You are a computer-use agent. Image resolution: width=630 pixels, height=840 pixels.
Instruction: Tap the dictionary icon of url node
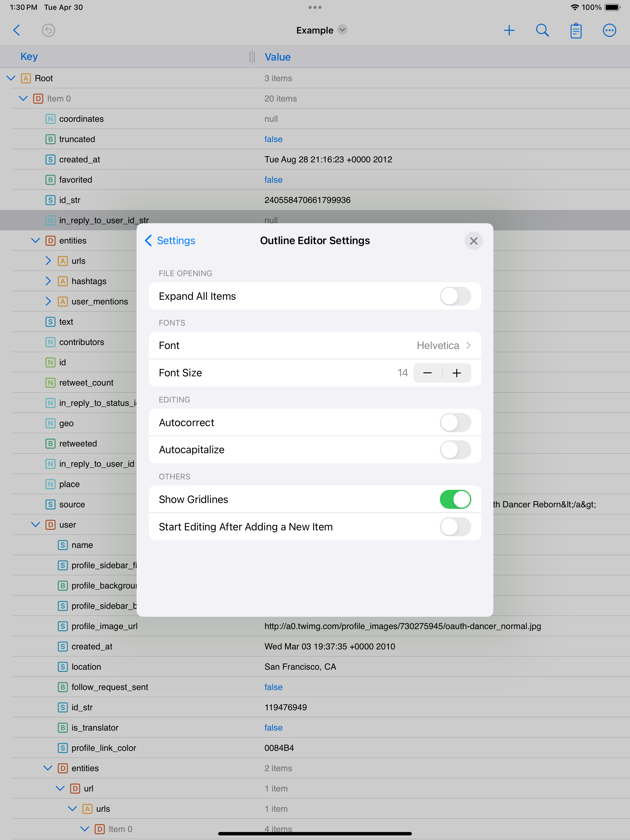(x=75, y=788)
